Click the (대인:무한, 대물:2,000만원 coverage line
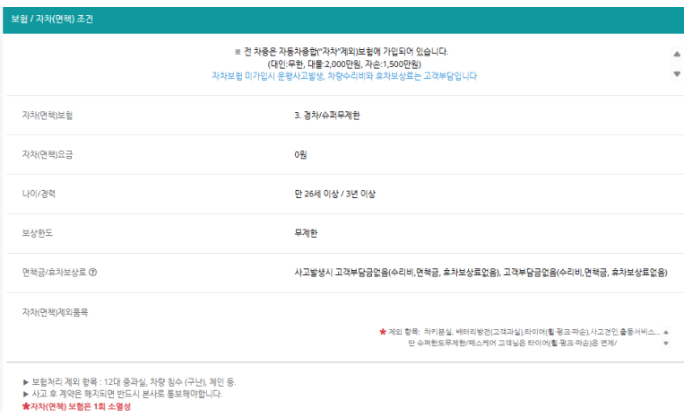684x412 pixels. [x=344, y=64]
